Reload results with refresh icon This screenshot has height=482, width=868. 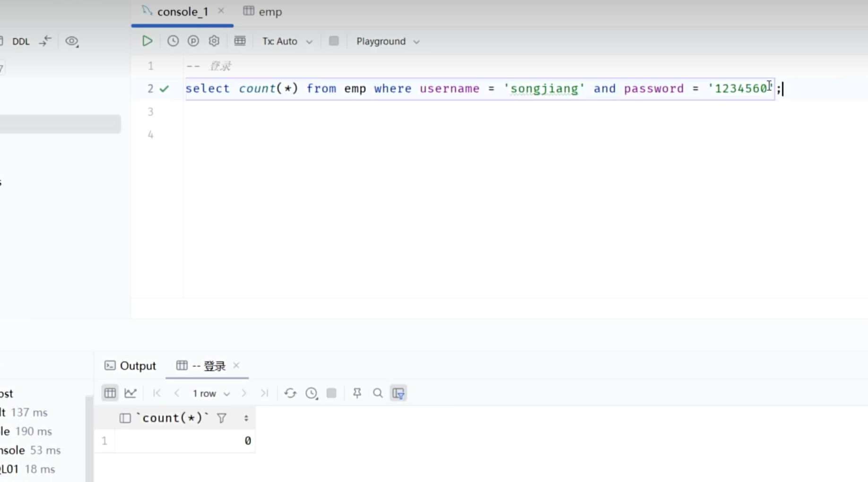tap(290, 393)
